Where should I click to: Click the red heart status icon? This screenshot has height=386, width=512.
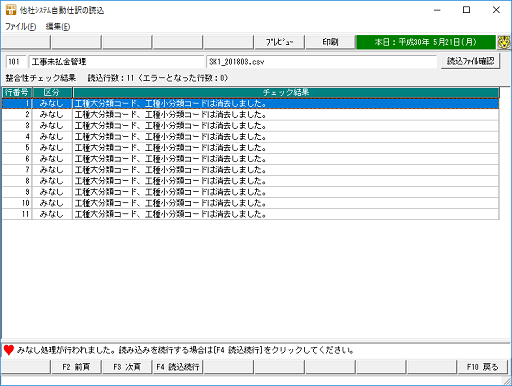tap(9, 350)
